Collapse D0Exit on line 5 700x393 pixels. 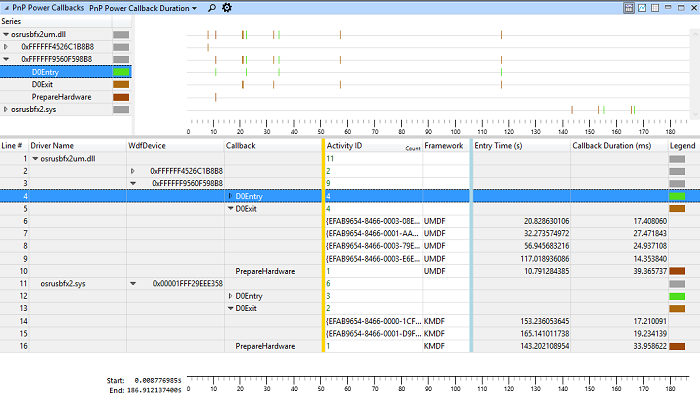230,209
